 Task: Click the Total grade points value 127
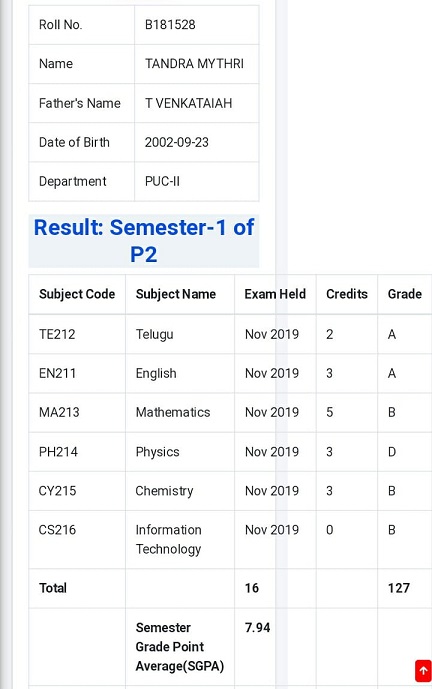pos(399,588)
